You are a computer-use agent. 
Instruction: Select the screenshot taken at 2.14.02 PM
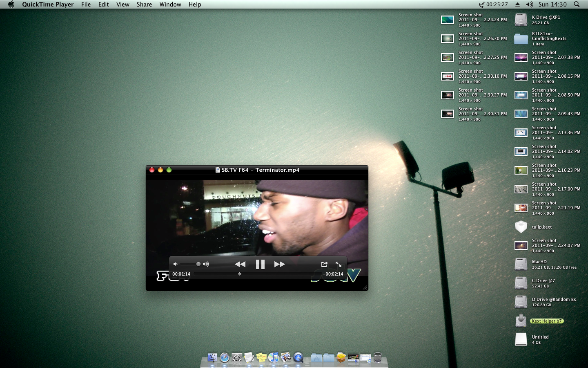pos(521,151)
